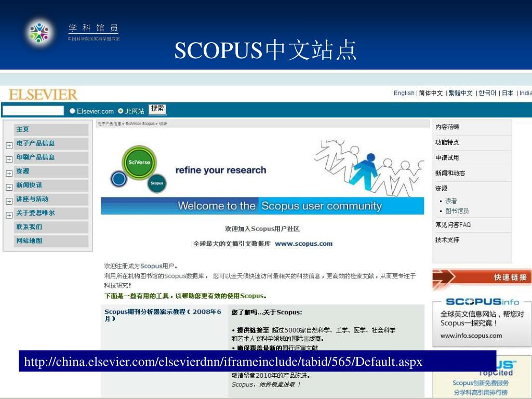Open 电子产品信息 in the left menu

point(51,143)
